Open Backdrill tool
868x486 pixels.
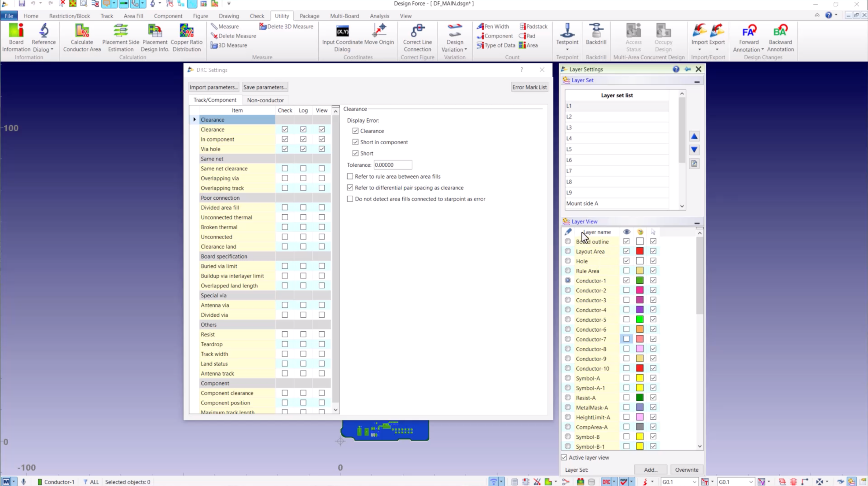(596, 34)
